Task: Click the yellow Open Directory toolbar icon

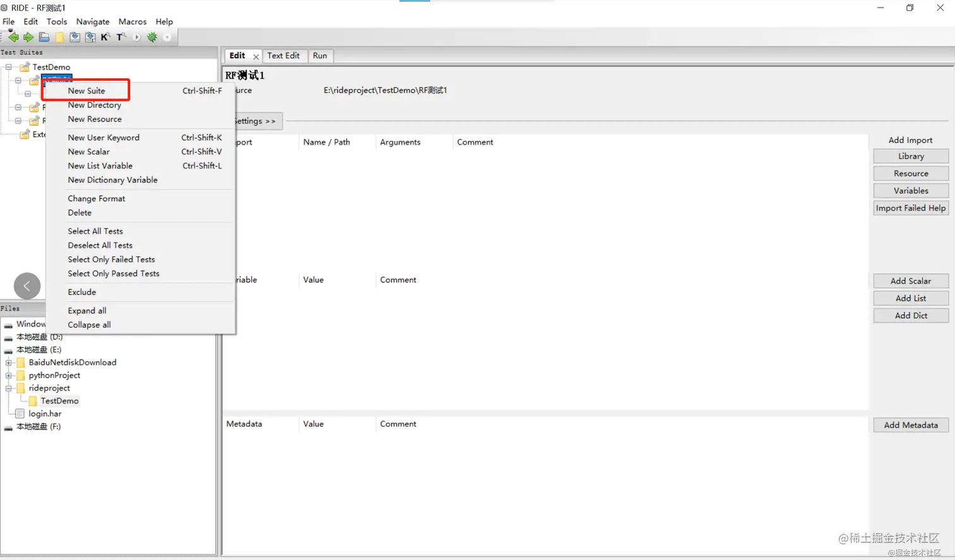Action: [59, 37]
